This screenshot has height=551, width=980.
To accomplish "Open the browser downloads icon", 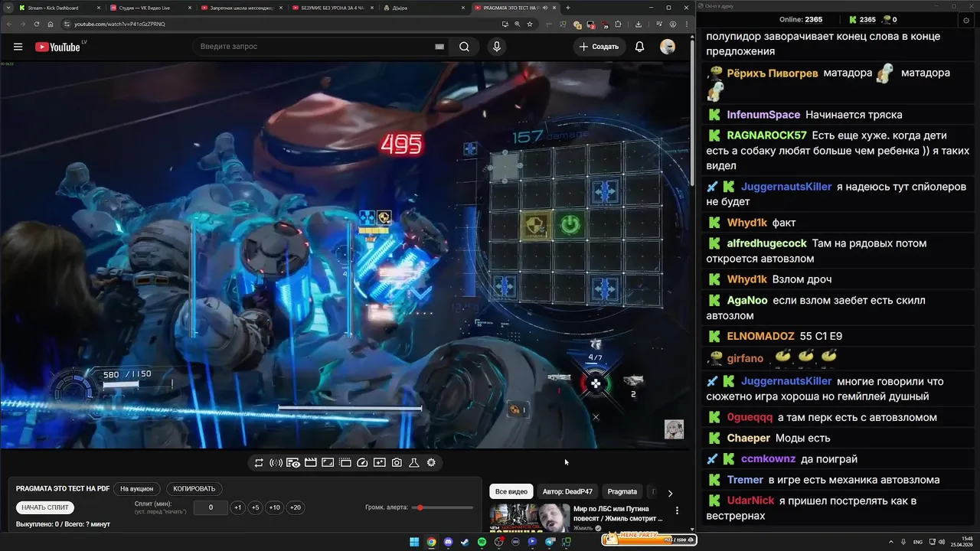I will [639, 24].
